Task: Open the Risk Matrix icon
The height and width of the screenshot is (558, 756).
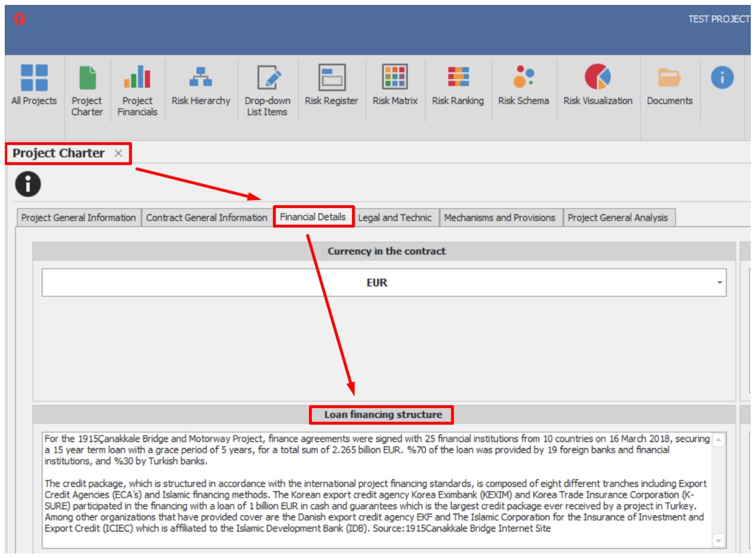Action: pyautogui.click(x=395, y=77)
